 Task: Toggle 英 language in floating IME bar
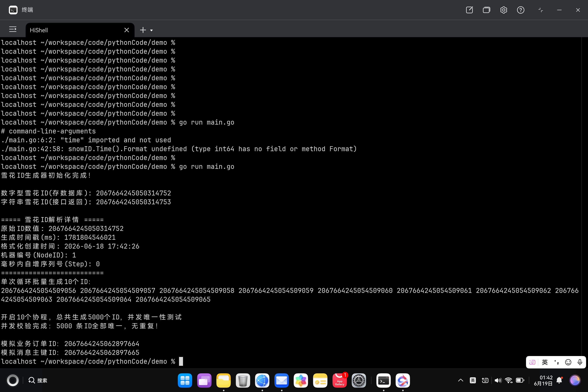tap(545, 362)
